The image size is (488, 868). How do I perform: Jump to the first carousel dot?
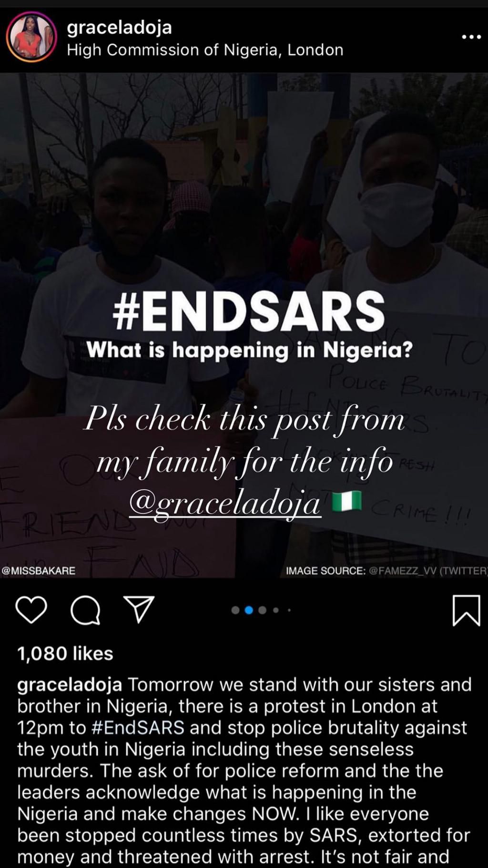pos(235,610)
